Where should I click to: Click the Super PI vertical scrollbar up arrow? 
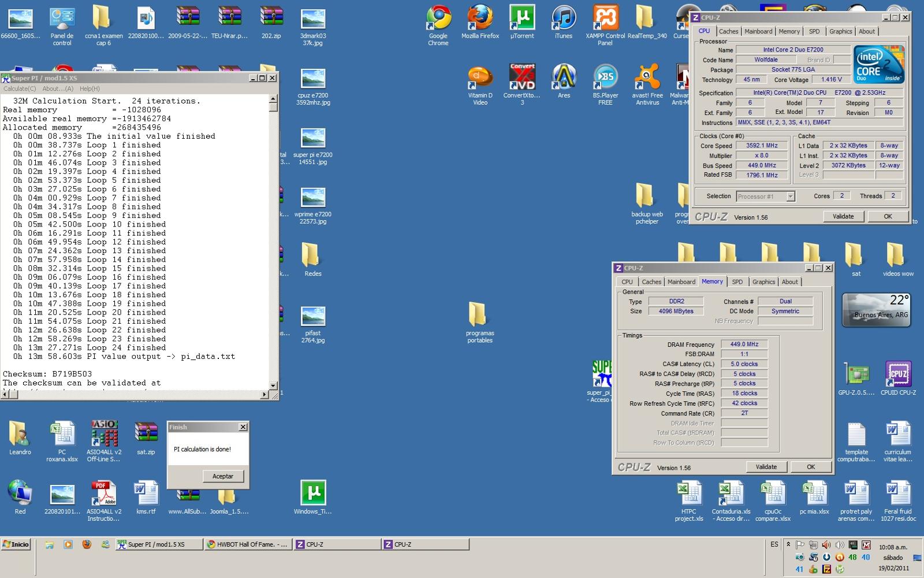pos(273,99)
